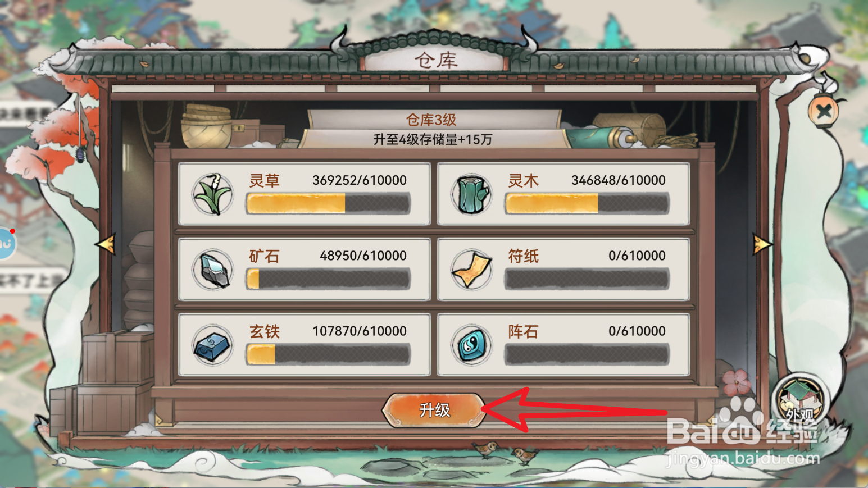The height and width of the screenshot is (488, 868).
Task: Click the 玄铁 storage progress bar
Action: pyautogui.click(x=328, y=354)
